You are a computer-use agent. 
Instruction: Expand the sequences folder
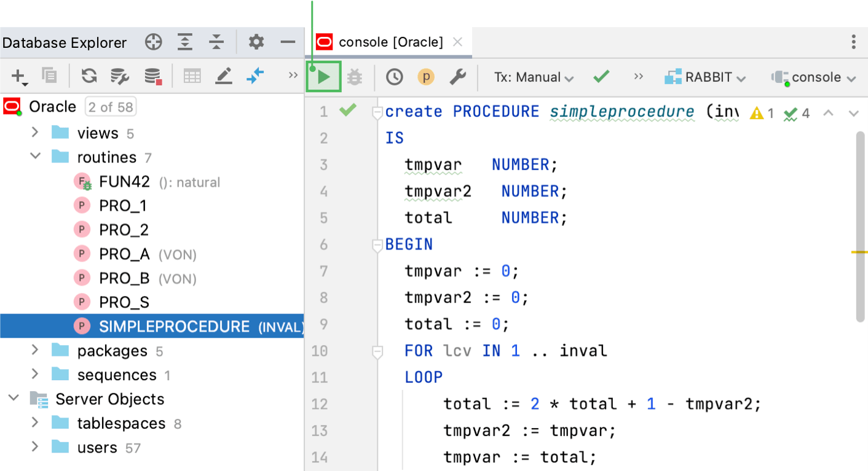point(35,373)
